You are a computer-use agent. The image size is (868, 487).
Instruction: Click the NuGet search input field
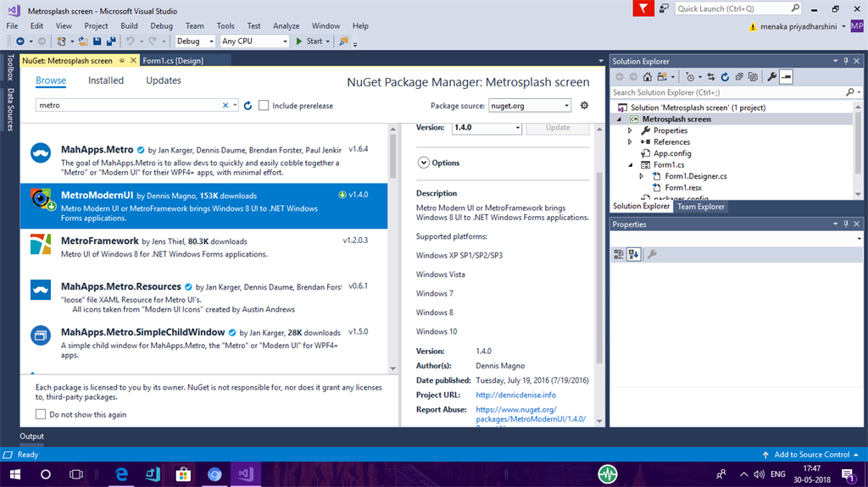pos(130,105)
